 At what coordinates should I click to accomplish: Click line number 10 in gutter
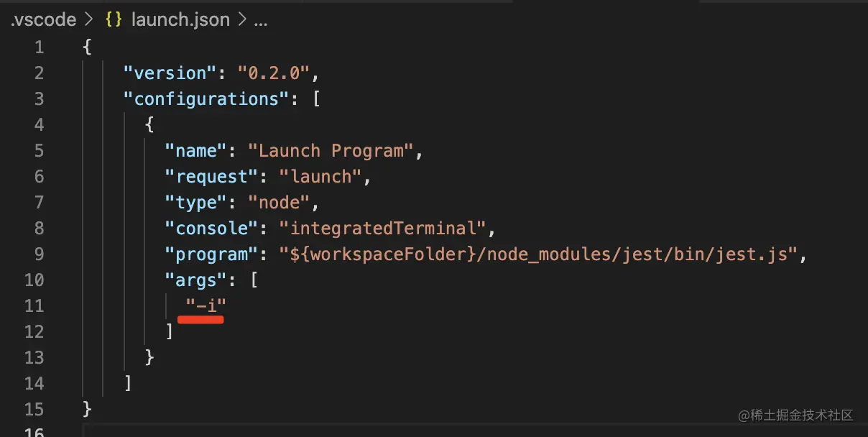(x=34, y=280)
